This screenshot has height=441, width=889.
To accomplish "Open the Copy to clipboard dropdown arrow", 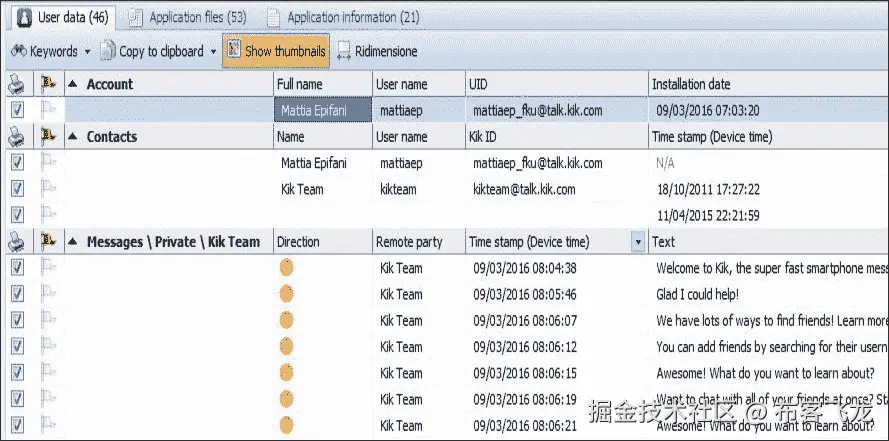I will click(213, 52).
